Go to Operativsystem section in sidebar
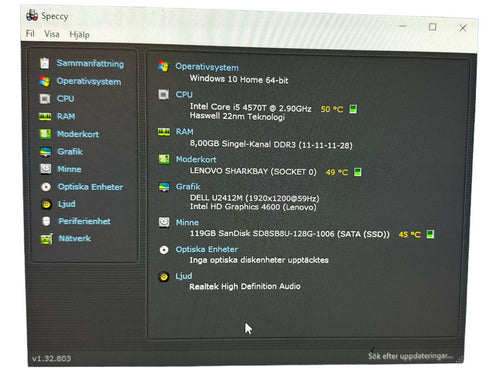Image resolution: width=490 pixels, height=368 pixels. (x=89, y=81)
